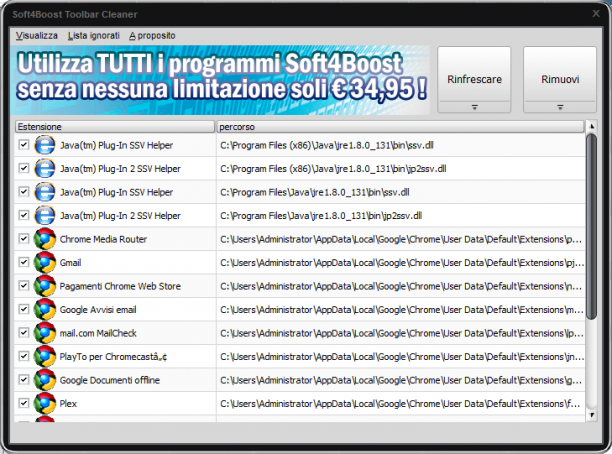Click the Plex row extension path
The height and width of the screenshot is (454, 612).
click(x=400, y=404)
